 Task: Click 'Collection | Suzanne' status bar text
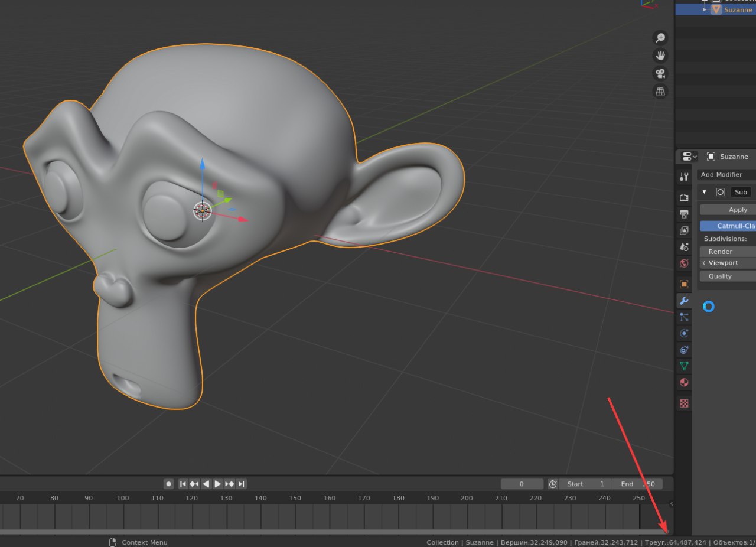[x=461, y=542]
